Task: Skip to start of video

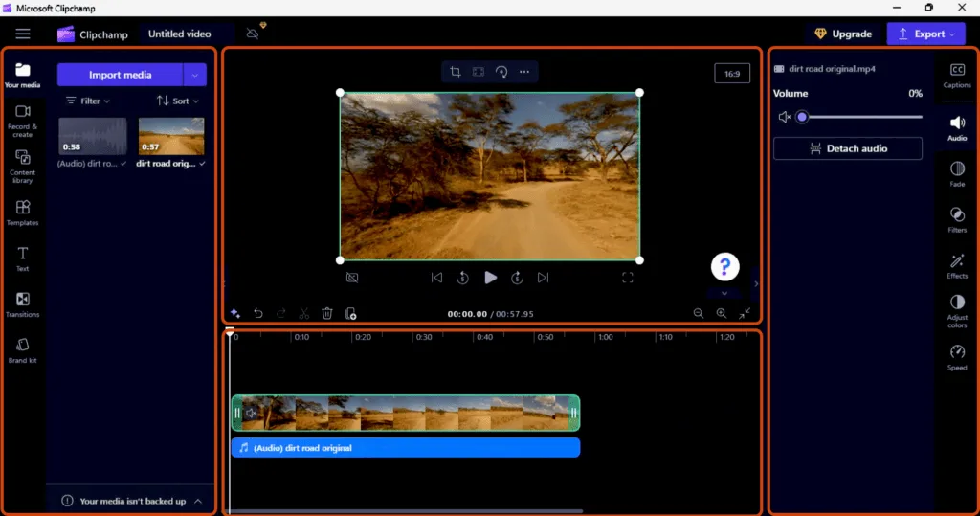Action: click(x=436, y=278)
